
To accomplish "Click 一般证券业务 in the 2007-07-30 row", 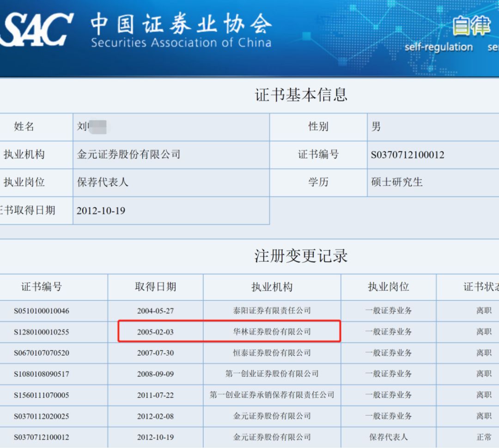I will [388, 352].
